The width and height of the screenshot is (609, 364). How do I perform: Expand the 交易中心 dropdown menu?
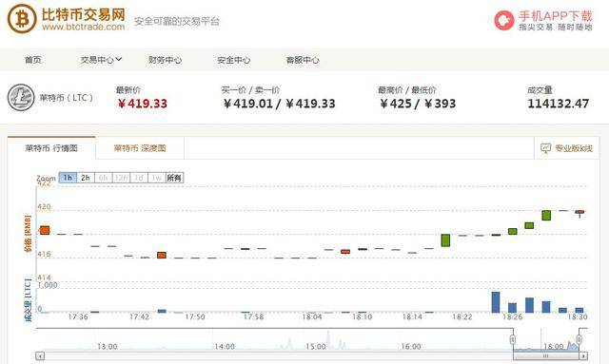(102, 60)
